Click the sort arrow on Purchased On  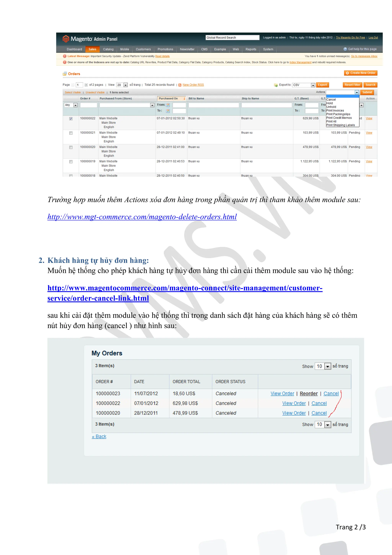(x=184, y=98)
